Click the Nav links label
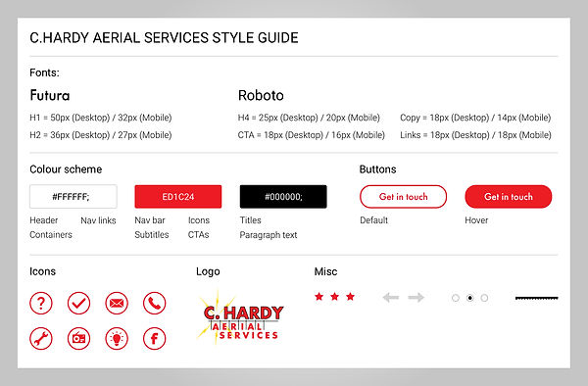Screen dimensions: 588x386 click(x=98, y=220)
